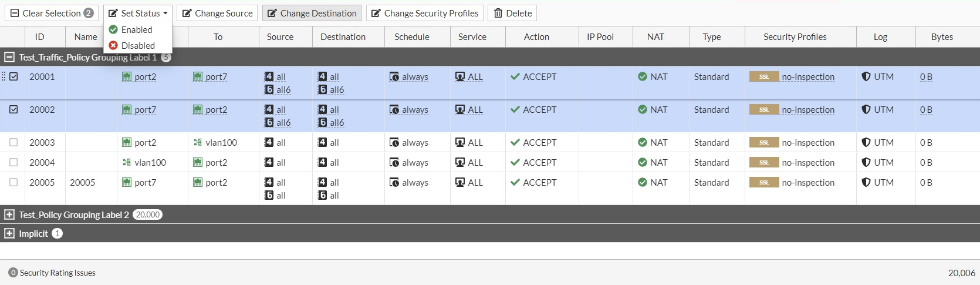The height and width of the screenshot is (285, 980).
Task: Click the vlan100 VLAN icon in policy 20003
Action: point(198,143)
